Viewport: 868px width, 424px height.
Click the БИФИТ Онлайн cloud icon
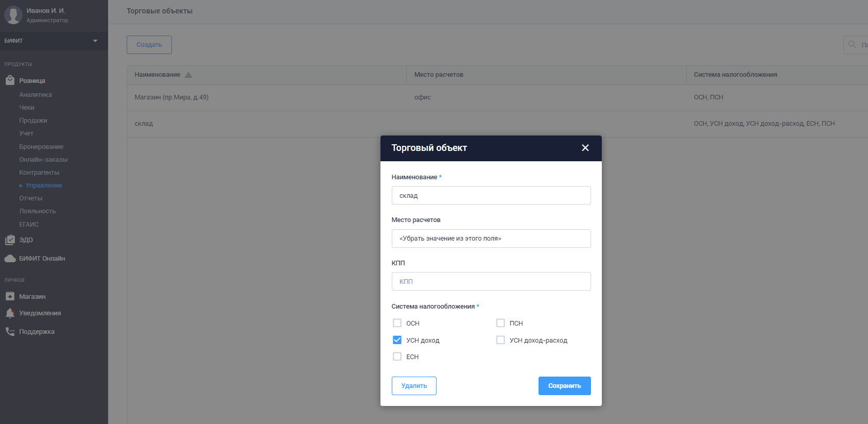coord(10,259)
